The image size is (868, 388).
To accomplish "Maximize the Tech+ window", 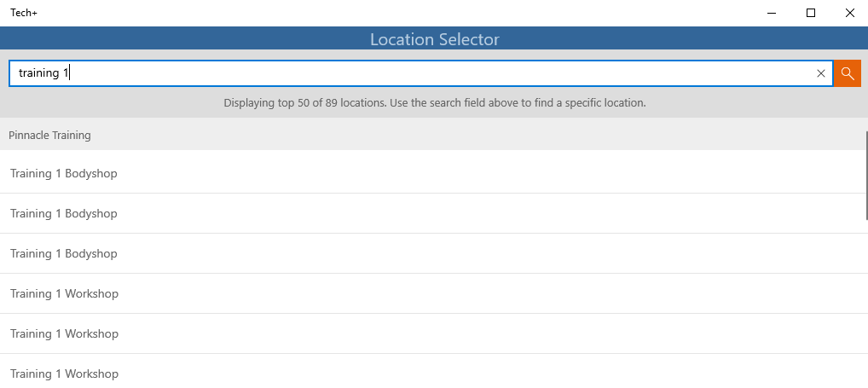I will click(810, 13).
